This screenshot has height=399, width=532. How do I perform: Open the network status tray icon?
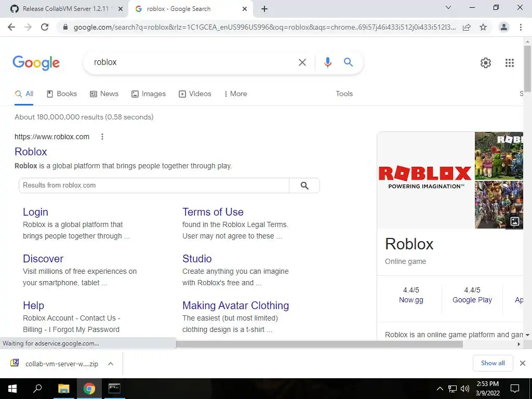(x=453, y=389)
